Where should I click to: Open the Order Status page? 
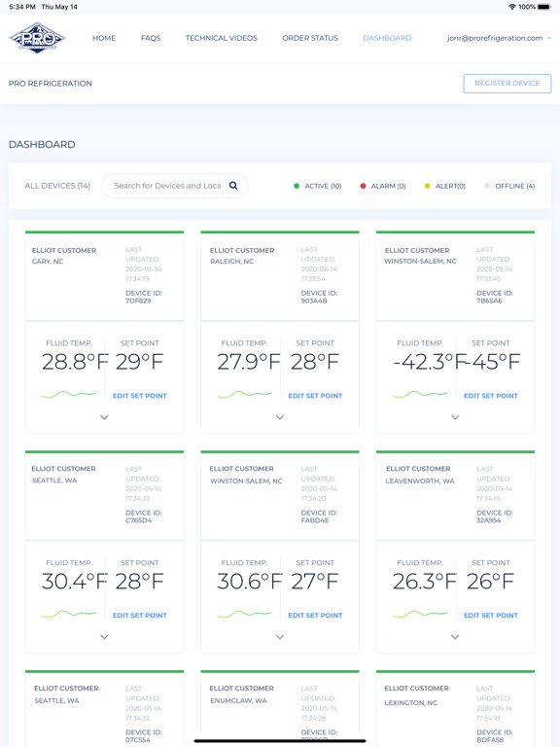[310, 38]
